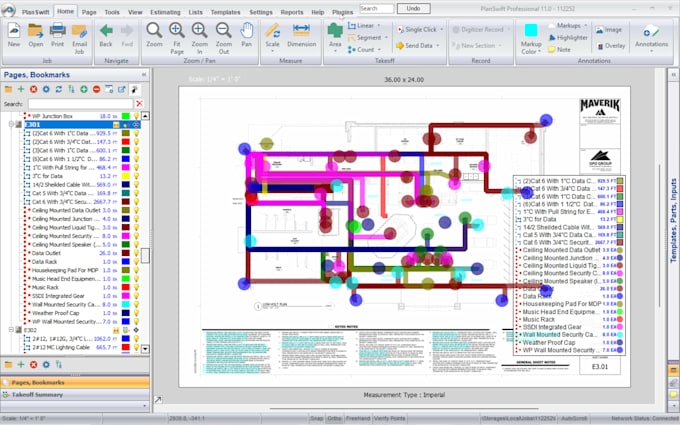Open the Tools ribbon tab
Screen dimensions: 680x425
click(x=112, y=12)
